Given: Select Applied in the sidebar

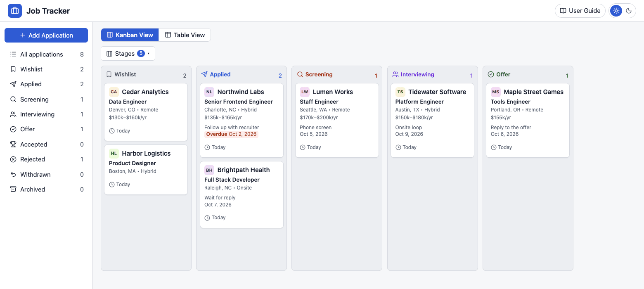Looking at the screenshot, I should (46, 84).
